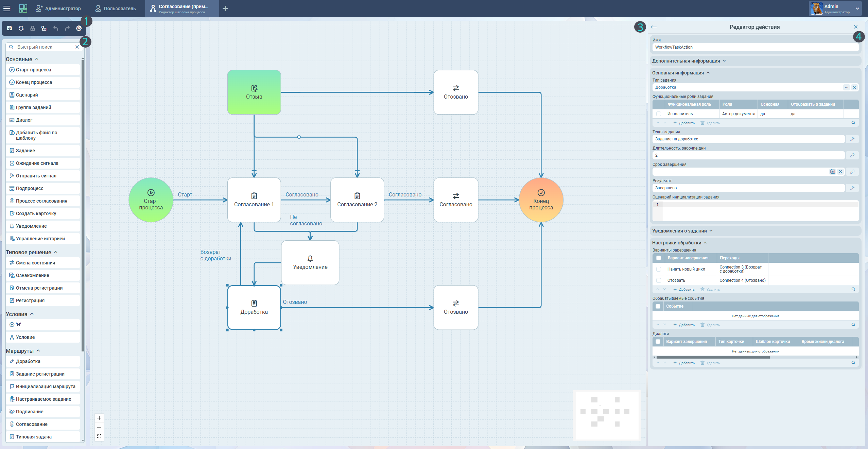Select the Уведомление node on the canvas

(310, 263)
